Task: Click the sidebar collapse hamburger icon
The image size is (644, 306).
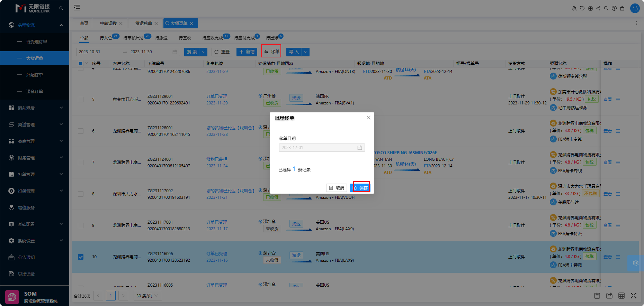Action: point(77,8)
